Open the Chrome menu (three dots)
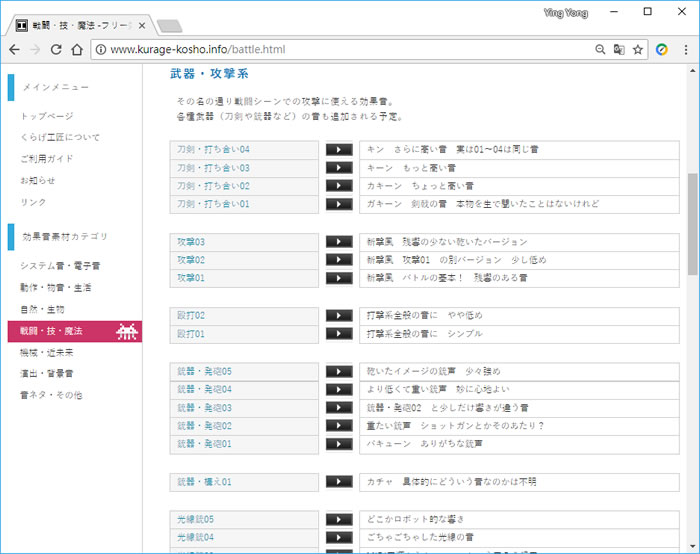The height and width of the screenshot is (554, 700). point(685,49)
